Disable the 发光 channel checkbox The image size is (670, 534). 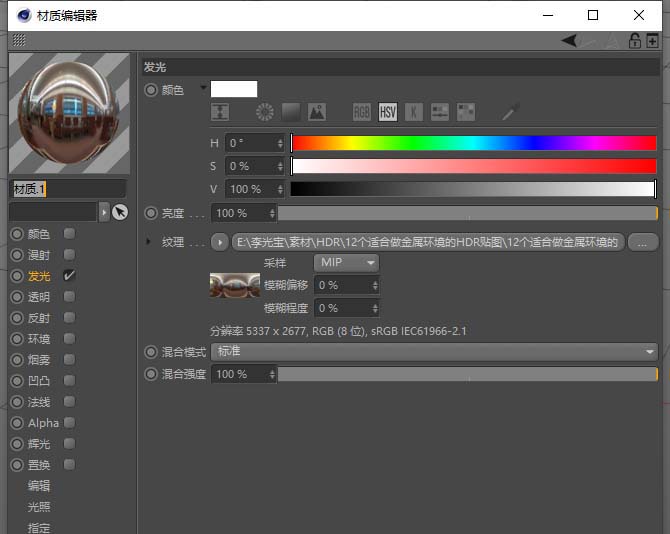(x=69, y=275)
